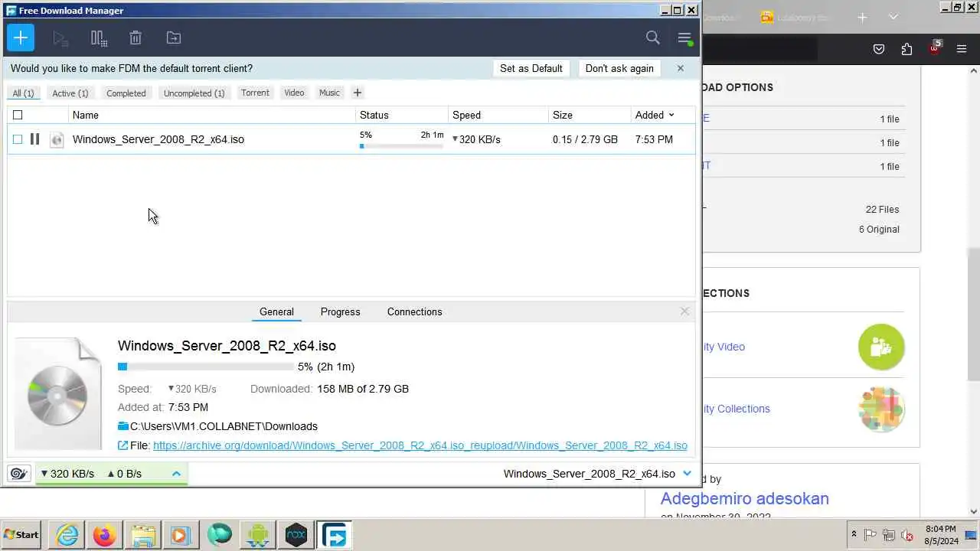Open the Windows Start menu
980x551 pixels.
(22, 535)
